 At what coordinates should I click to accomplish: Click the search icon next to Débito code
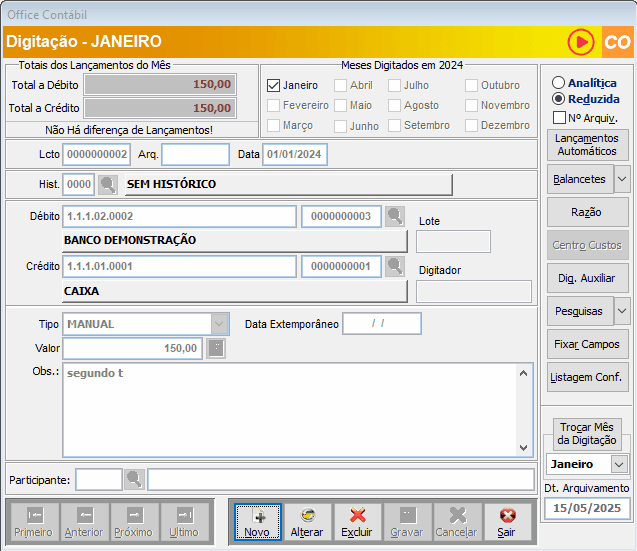pyautogui.click(x=395, y=216)
